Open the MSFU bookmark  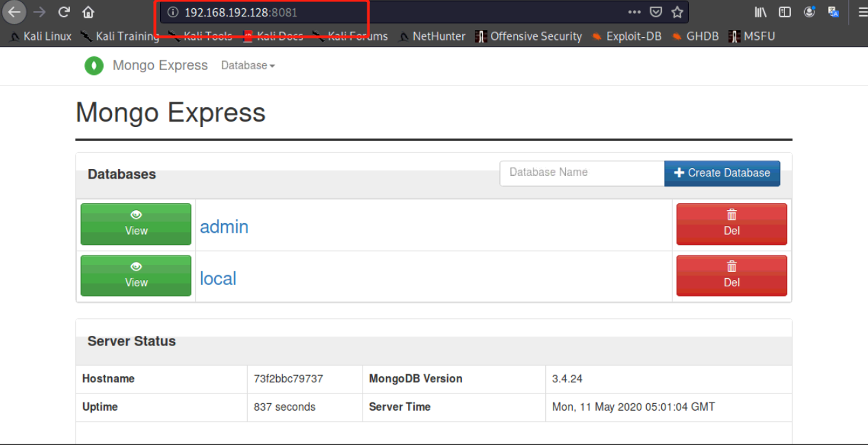(752, 36)
